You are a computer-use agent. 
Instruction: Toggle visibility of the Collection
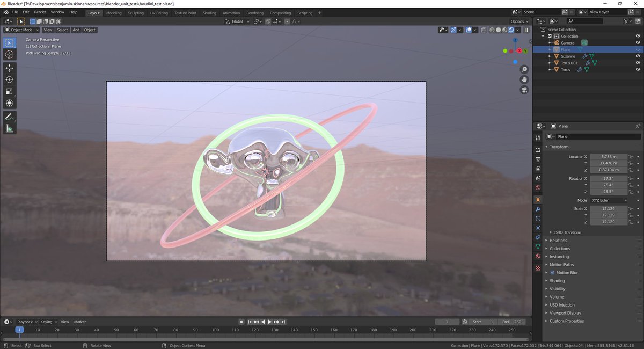click(x=638, y=36)
